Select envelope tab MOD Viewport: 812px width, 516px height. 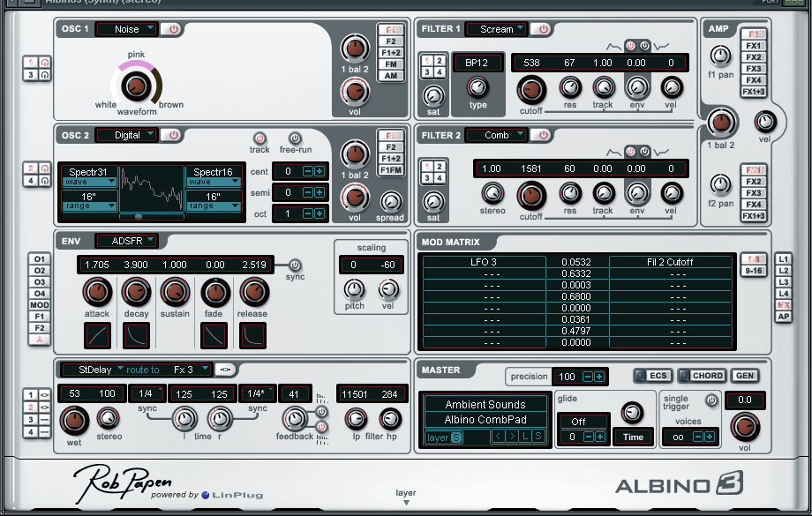pos(40,305)
